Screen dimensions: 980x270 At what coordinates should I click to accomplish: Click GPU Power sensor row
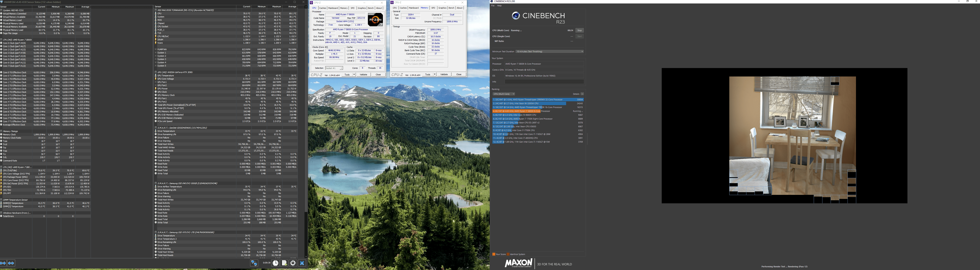click(226, 89)
